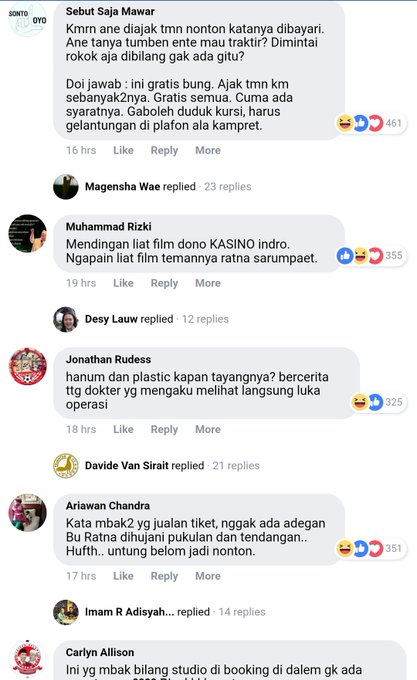Expand the 21 replies by Davide Van Sirait
The height and width of the screenshot is (680, 417).
pos(236,465)
